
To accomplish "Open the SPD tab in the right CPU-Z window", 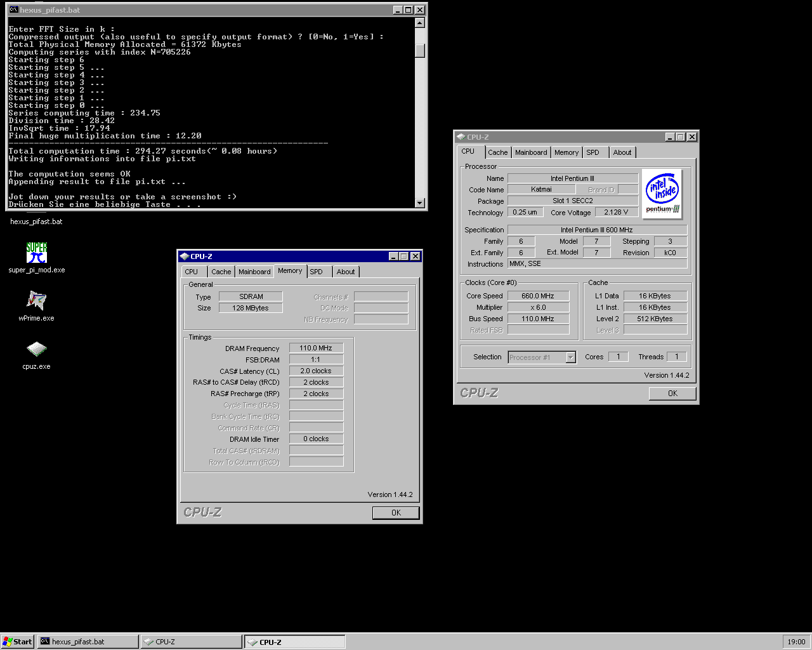I will point(593,152).
